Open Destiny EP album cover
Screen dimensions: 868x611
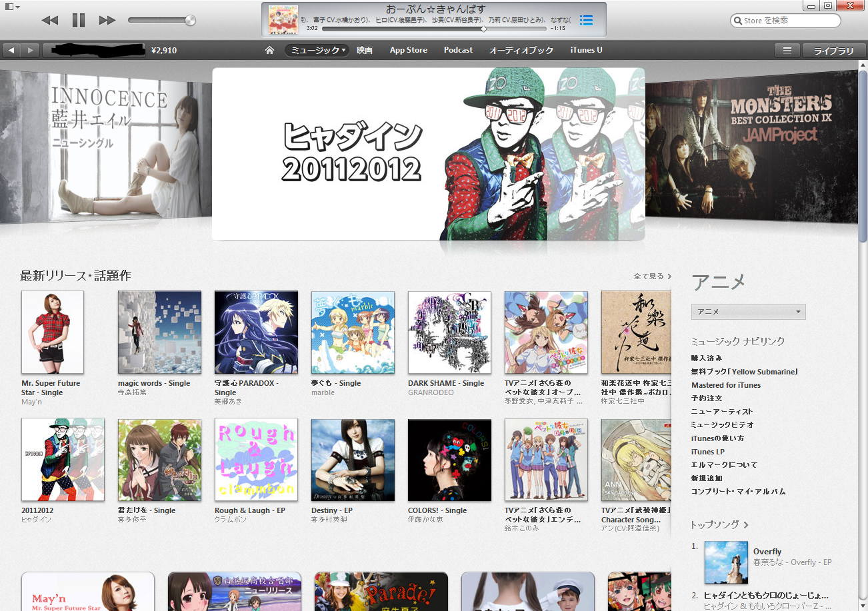point(353,460)
